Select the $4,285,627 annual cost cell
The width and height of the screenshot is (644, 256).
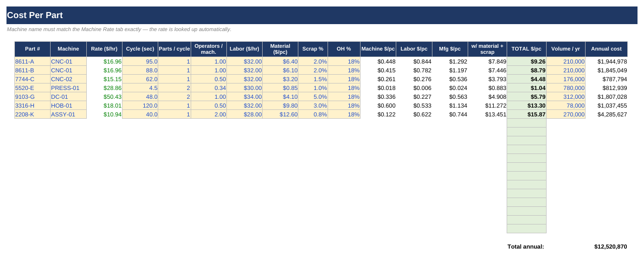tap(606, 114)
